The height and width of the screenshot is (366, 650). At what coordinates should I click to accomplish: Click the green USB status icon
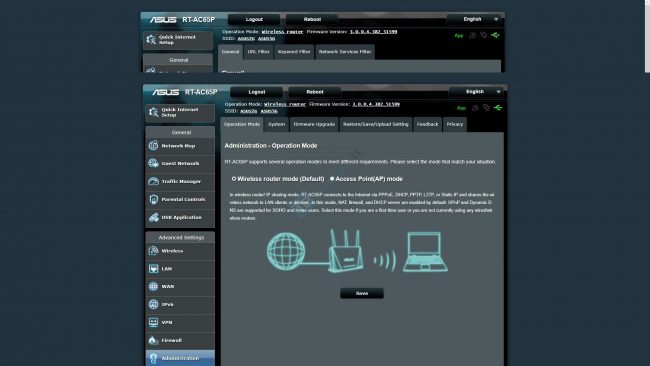tap(498, 108)
